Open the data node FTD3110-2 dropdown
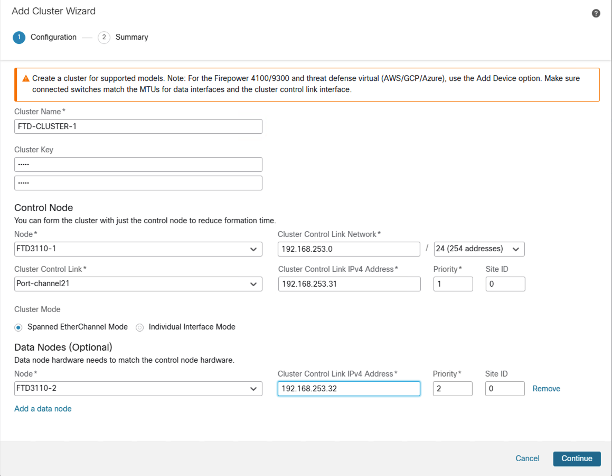 [x=138, y=388]
